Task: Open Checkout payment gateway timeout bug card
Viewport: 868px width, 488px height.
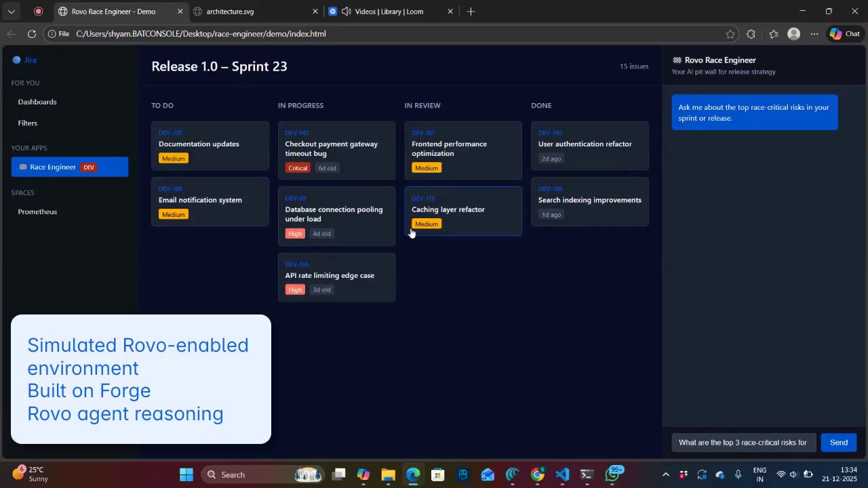Action: click(336, 150)
